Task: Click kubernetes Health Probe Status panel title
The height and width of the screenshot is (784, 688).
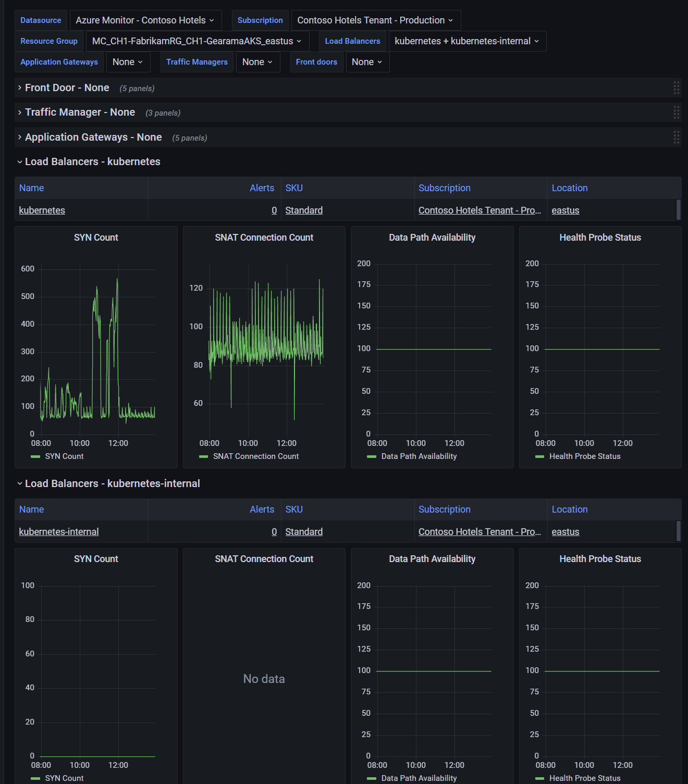Action: click(600, 238)
